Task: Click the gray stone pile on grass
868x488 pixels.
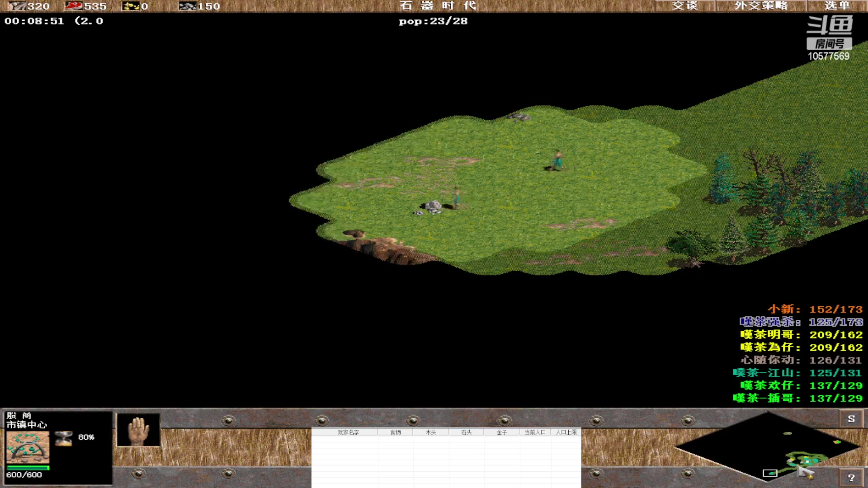Action: (x=433, y=207)
